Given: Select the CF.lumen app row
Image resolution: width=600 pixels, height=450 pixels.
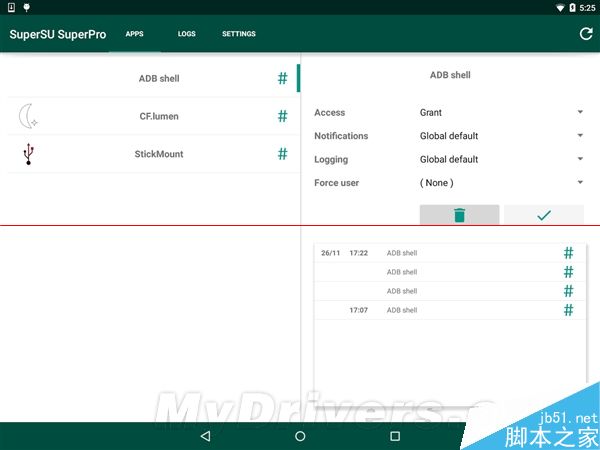Looking at the screenshot, I should 153,116.
